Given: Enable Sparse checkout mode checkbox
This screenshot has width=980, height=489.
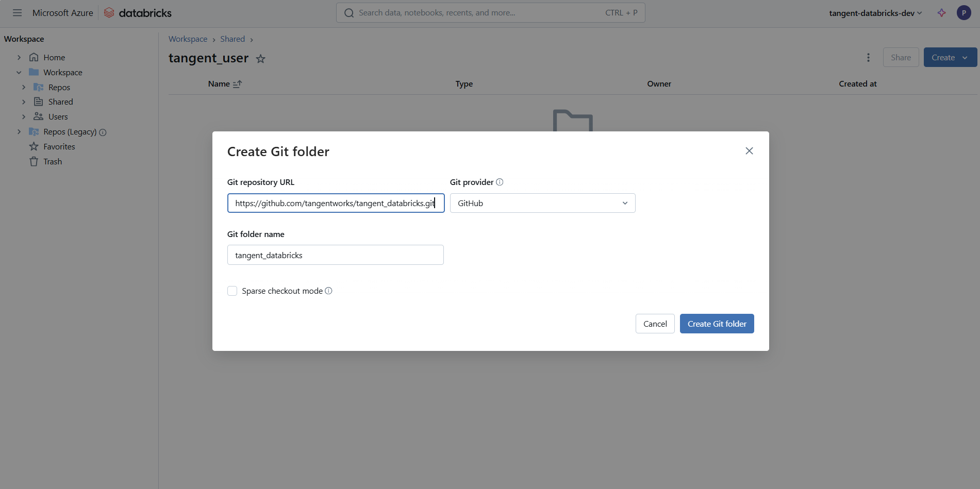Looking at the screenshot, I should (232, 291).
